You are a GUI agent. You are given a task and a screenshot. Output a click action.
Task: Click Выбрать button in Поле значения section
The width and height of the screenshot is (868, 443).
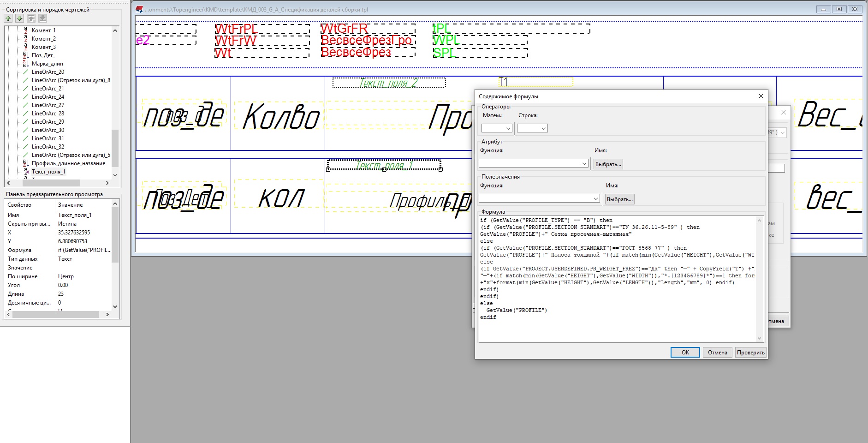click(x=619, y=199)
